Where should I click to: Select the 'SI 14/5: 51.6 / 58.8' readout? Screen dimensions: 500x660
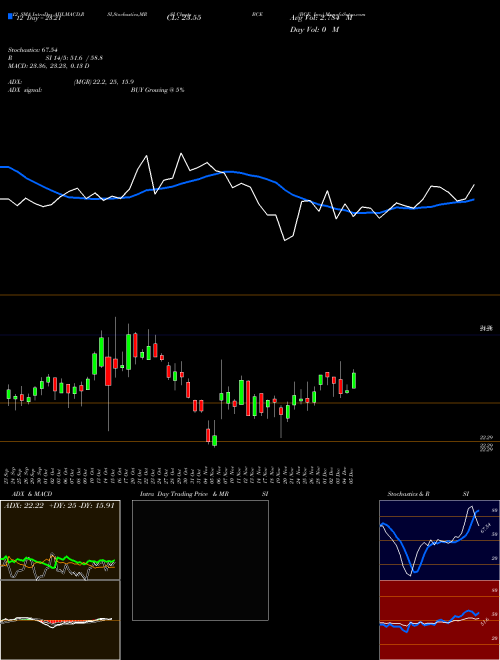74,58
